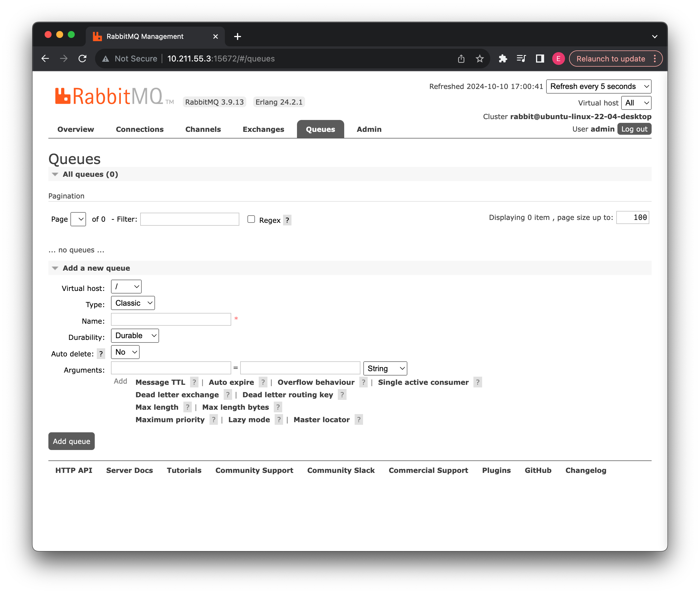The image size is (700, 594).
Task: Click the queue Name input field
Action: [171, 319]
